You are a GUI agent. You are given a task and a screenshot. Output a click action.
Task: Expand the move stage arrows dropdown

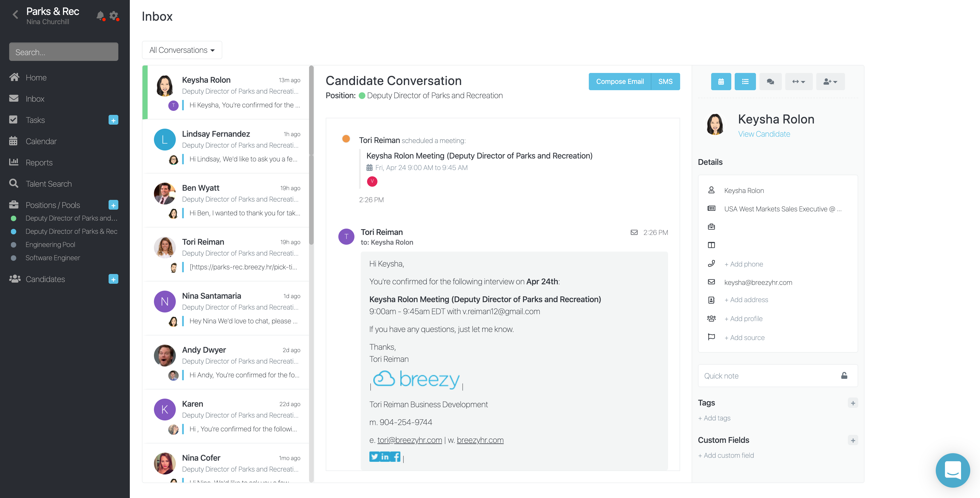pos(798,81)
